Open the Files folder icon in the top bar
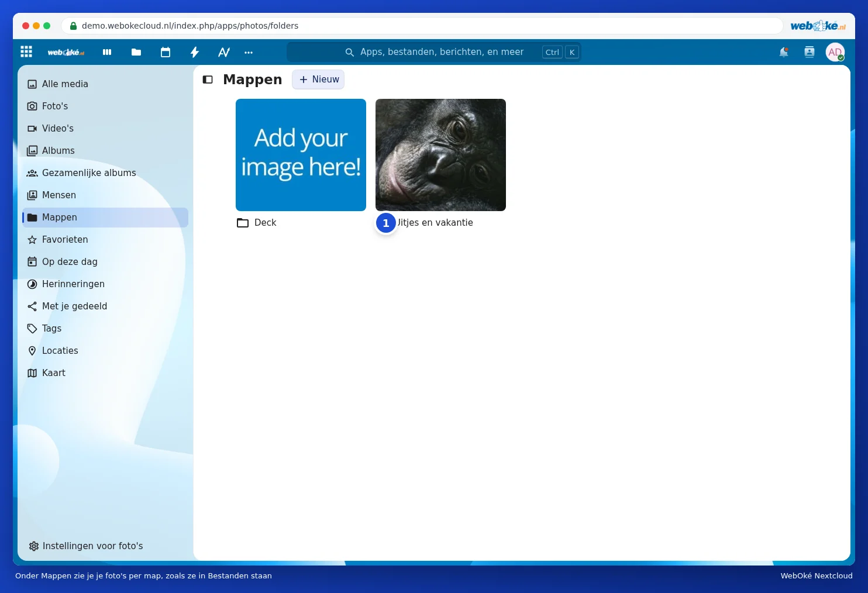Viewport: 868px width, 593px height. [x=136, y=52]
